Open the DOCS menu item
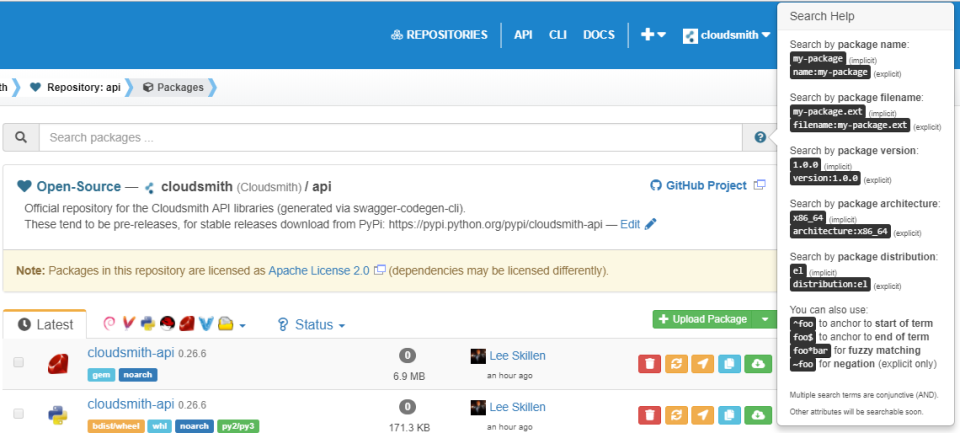This screenshot has height=433, width=960. click(598, 34)
